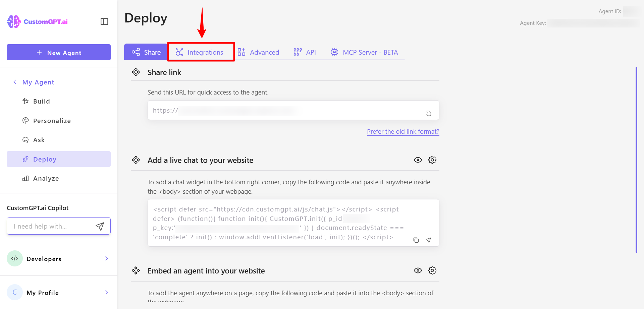Screen dimensions: 644x309
Task: Click the CustomGPT.ai logo
Action: pyautogui.click(x=37, y=21)
